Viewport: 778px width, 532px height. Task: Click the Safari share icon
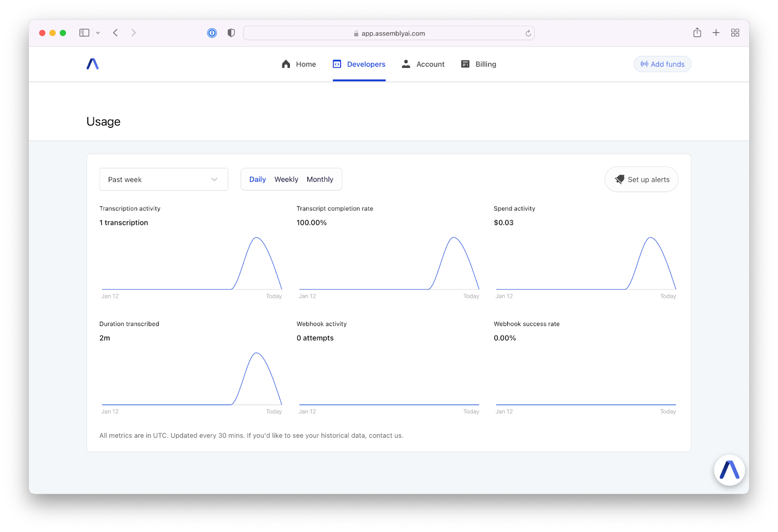click(x=697, y=32)
